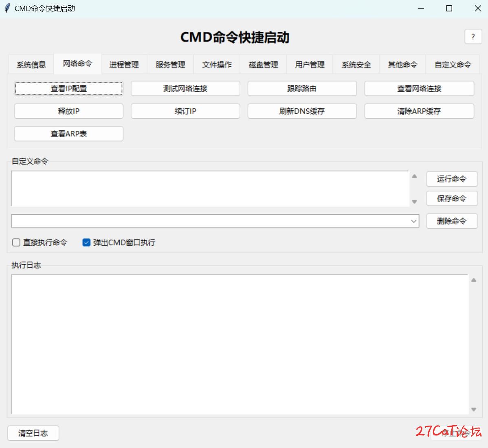Screen dimensions: 488x448
Task: Click the execution log scroll-down arrow
Action: pyautogui.click(x=473, y=409)
